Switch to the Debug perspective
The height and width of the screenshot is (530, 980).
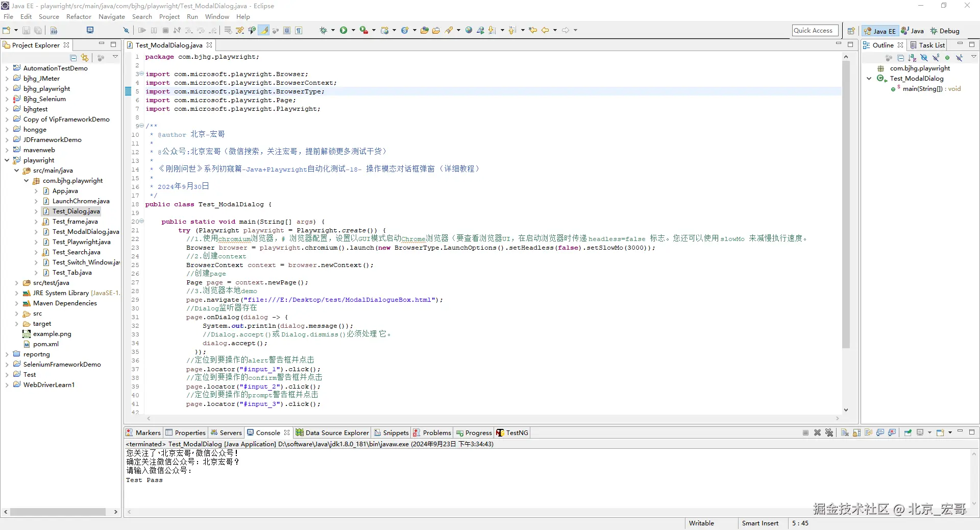(945, 31)
